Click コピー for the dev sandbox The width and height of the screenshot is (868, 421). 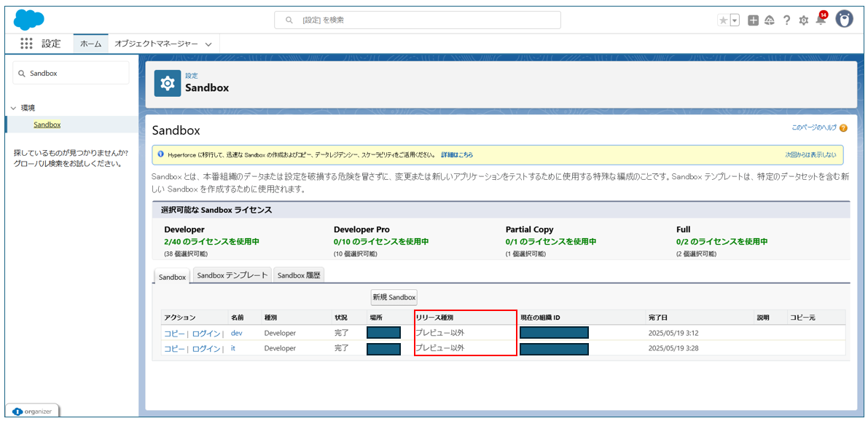click(174, 333)
